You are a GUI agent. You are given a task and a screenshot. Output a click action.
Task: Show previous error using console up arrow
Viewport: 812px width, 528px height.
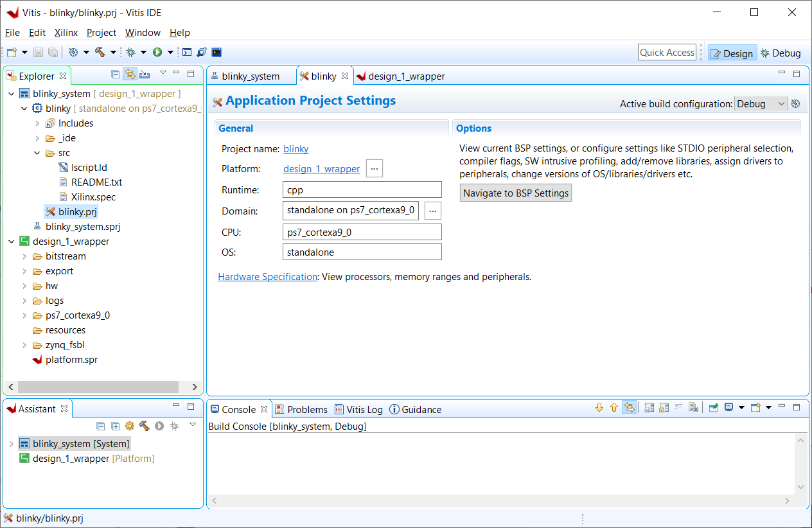(x=614, y=407)
